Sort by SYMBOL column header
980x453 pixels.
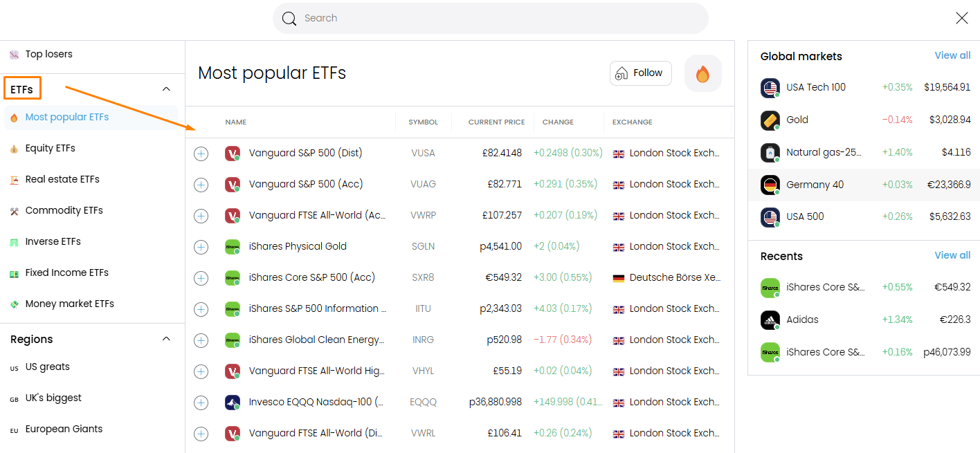[x=423, y=122]
